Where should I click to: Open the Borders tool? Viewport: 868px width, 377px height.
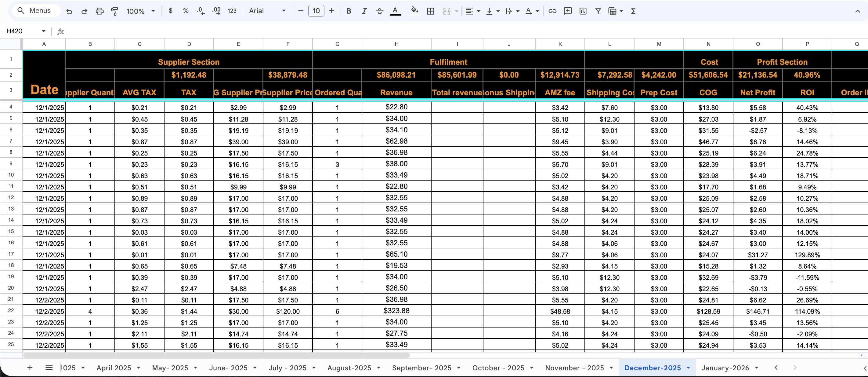click(430, 11)
